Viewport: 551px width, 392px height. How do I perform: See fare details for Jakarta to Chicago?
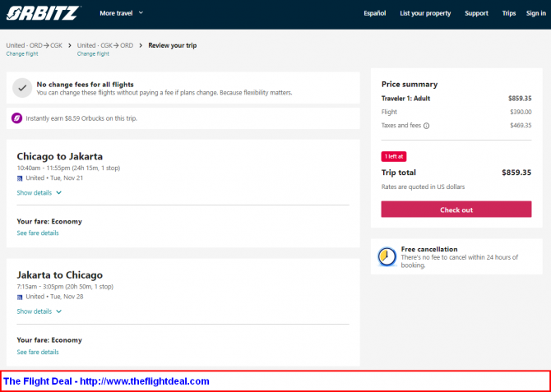(x=38, y=352)
